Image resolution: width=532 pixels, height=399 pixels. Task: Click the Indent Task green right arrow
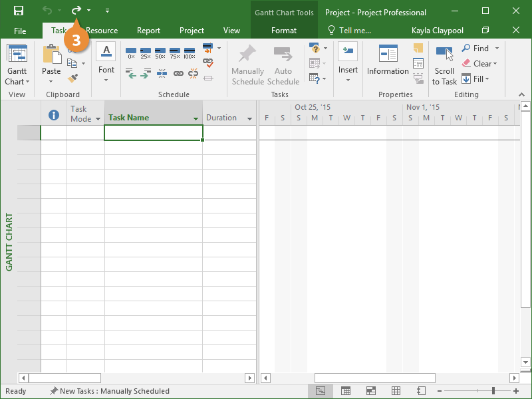pos(144,74)
